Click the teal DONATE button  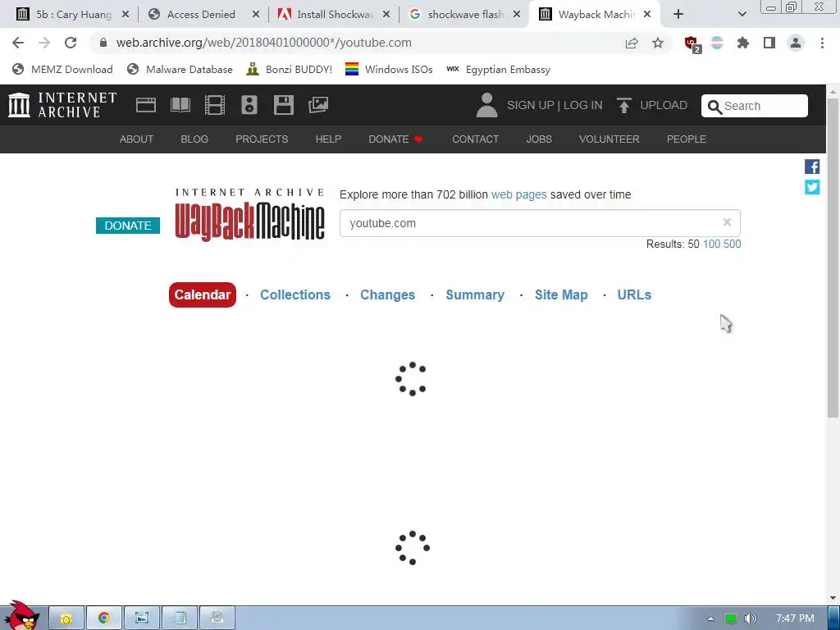[128, 226]
